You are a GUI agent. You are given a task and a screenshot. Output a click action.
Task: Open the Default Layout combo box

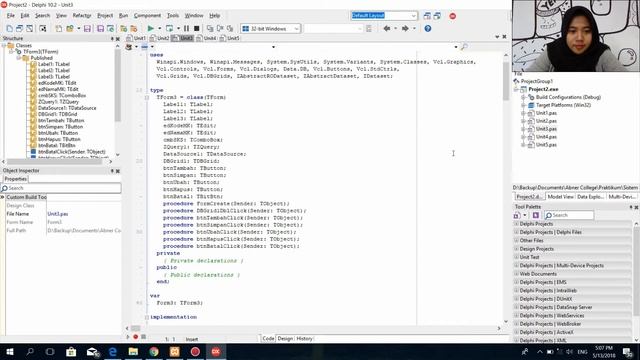tap(384, 16)
